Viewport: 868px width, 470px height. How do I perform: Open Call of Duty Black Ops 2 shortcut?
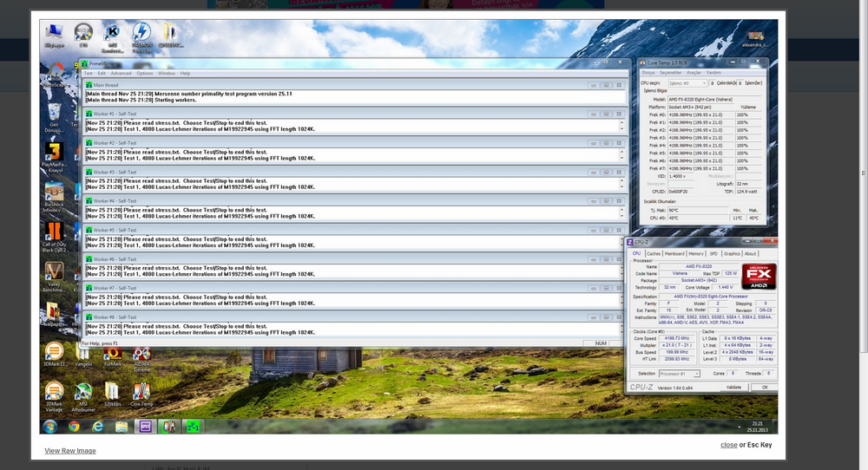[54, 230]
